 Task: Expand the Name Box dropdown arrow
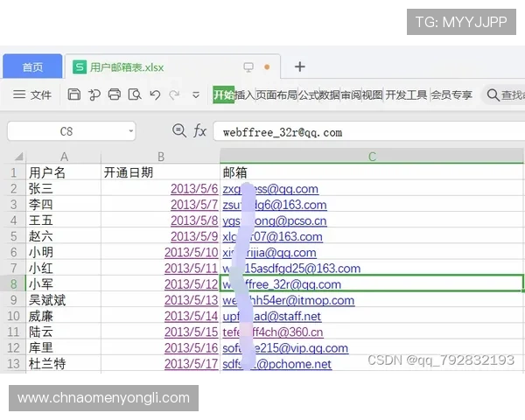[130, 131]
